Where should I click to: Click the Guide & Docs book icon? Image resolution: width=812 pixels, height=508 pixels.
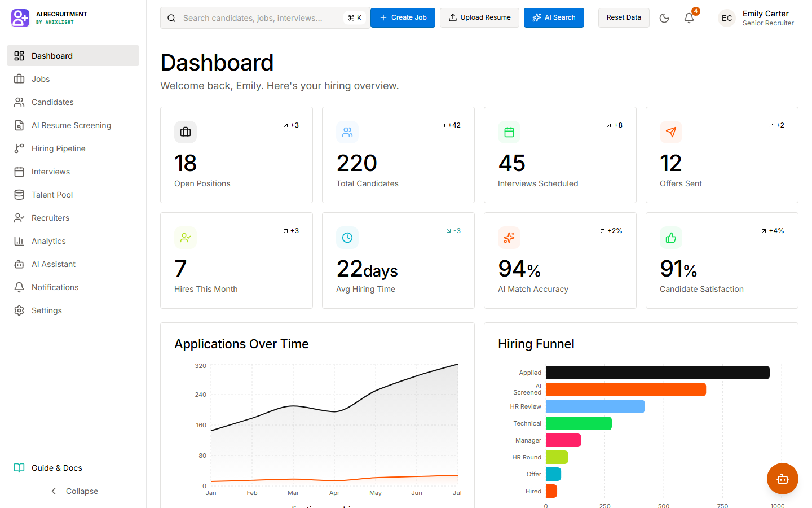[x=19, y=468]
